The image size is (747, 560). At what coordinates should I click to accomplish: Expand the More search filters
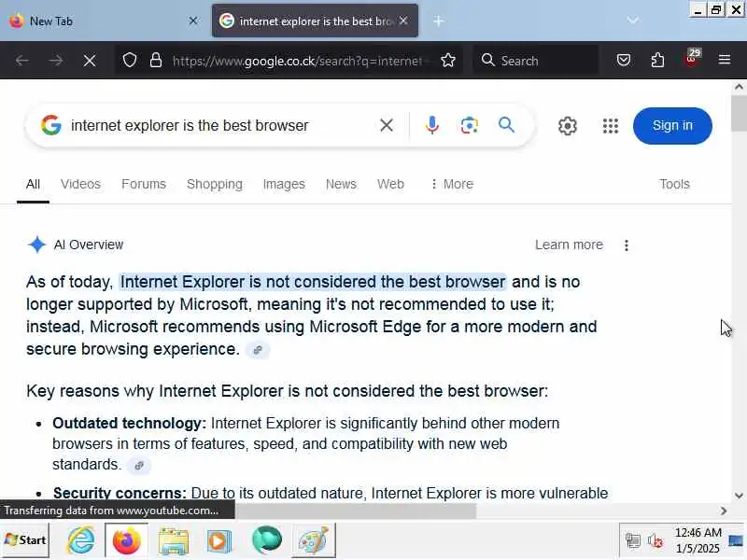[x=451, y=184]
